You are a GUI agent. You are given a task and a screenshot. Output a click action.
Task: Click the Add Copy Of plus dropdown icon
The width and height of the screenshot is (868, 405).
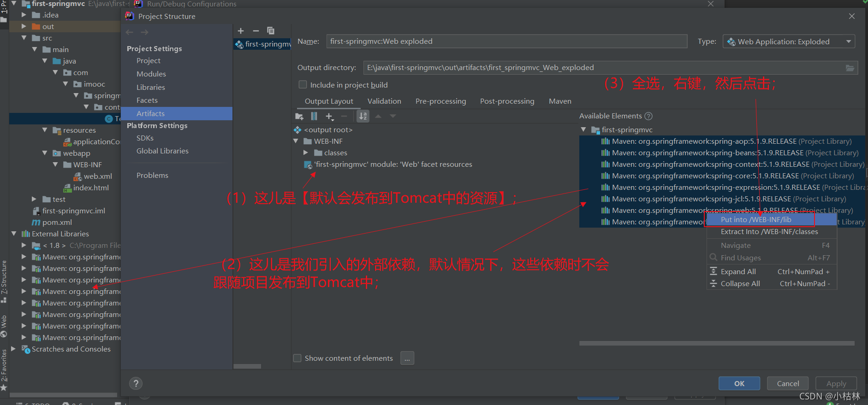[329, 117]
